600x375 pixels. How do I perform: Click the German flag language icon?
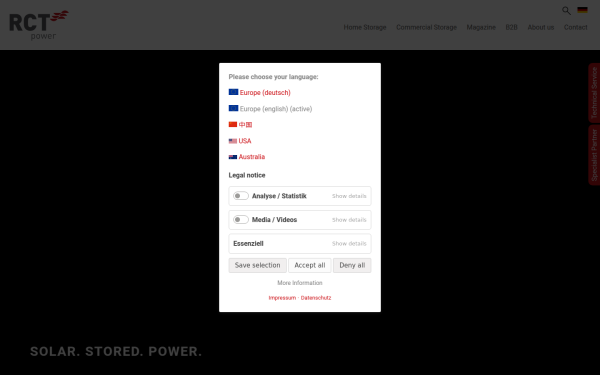point(582,10)
